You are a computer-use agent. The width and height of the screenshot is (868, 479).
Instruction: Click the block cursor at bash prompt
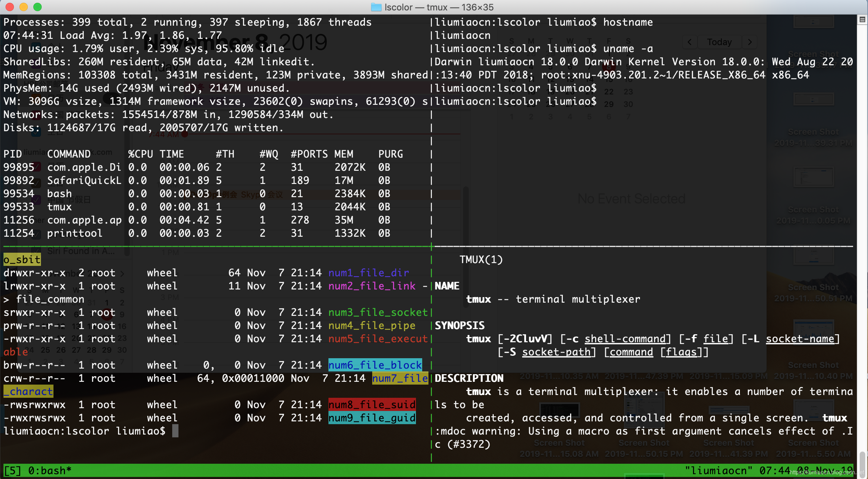click(x=175, y=431)
